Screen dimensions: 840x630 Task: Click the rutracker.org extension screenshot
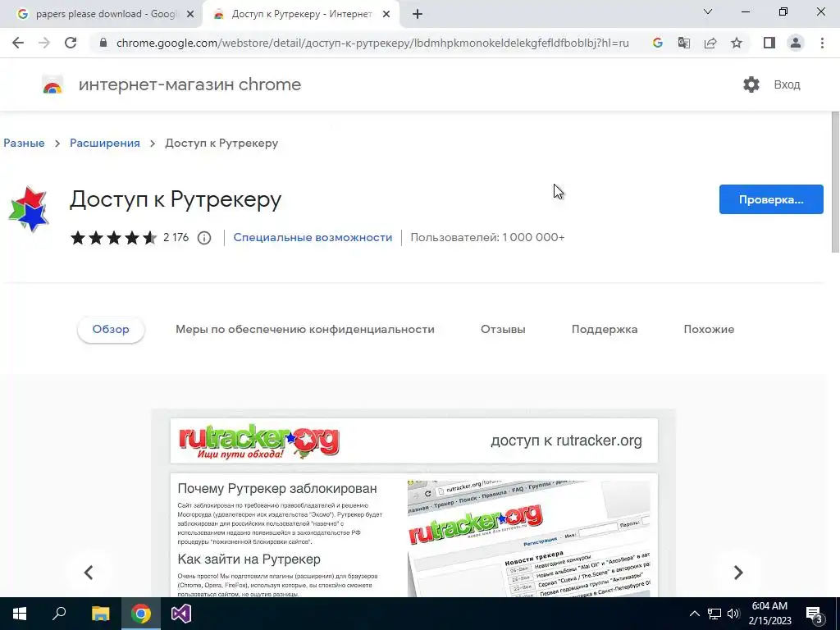click(413, 504)
